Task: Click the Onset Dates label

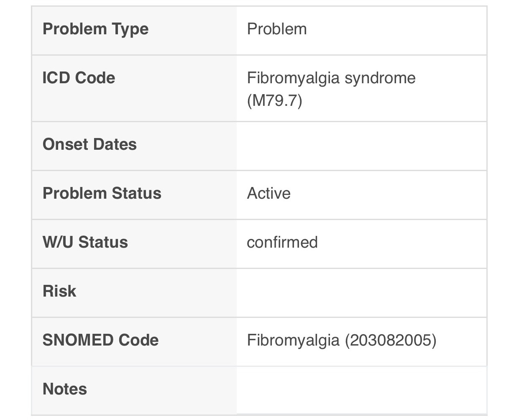Action: (x=89, y=144)
